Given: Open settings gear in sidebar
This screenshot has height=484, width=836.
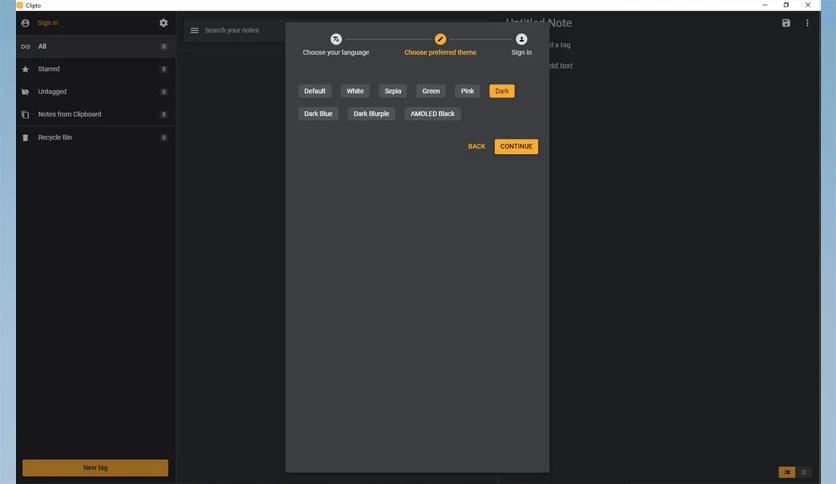Looking at the screenshot, I should click(164, 23).
